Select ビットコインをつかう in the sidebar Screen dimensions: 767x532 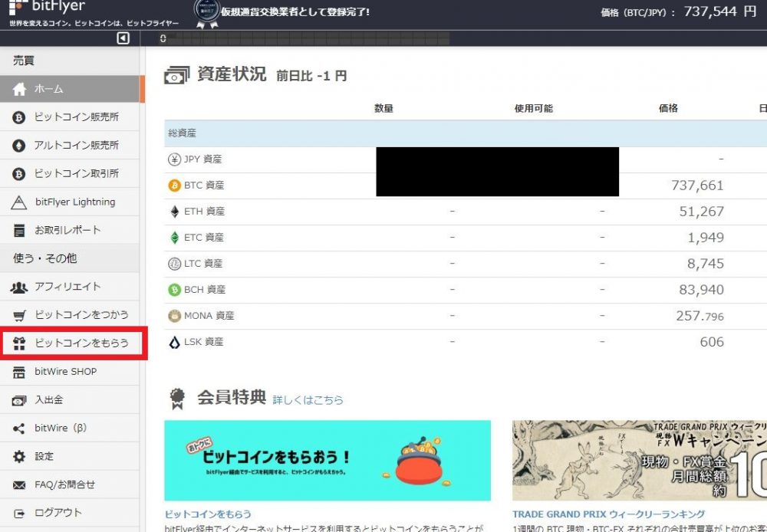[x=70, y=315]
